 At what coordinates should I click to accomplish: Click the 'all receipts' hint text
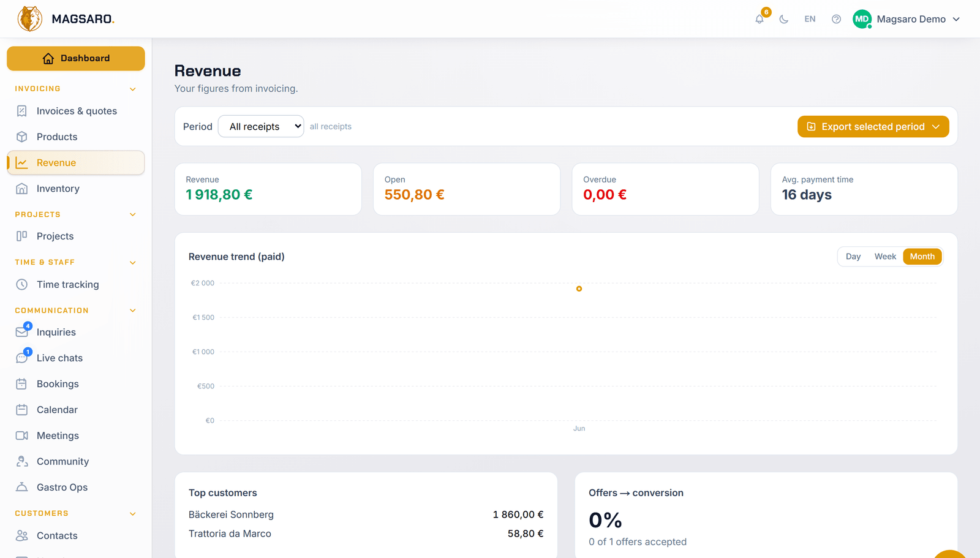(x=331, y=127)
